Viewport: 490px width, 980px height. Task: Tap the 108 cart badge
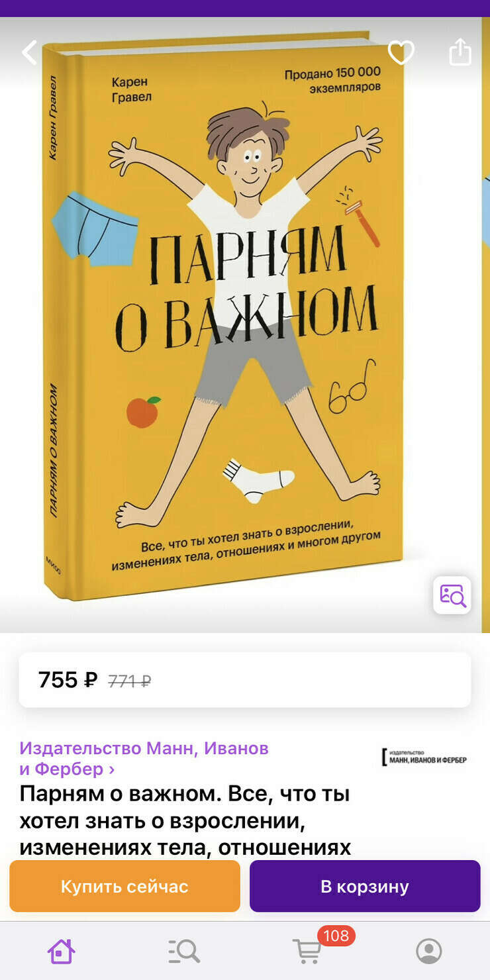click(336, 936)
